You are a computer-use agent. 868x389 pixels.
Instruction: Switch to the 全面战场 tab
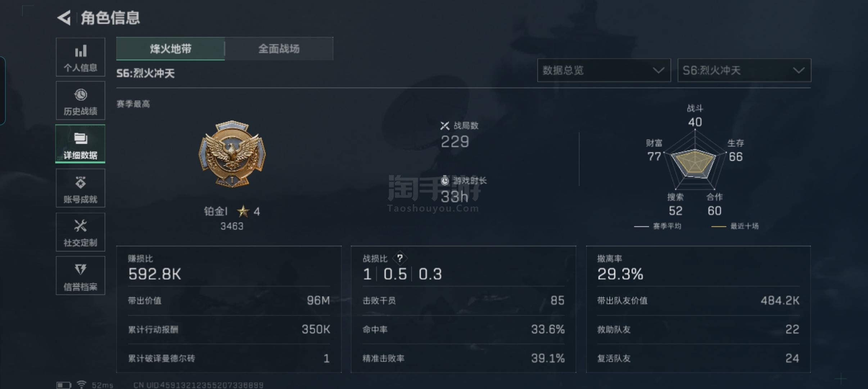click(279, 49)
